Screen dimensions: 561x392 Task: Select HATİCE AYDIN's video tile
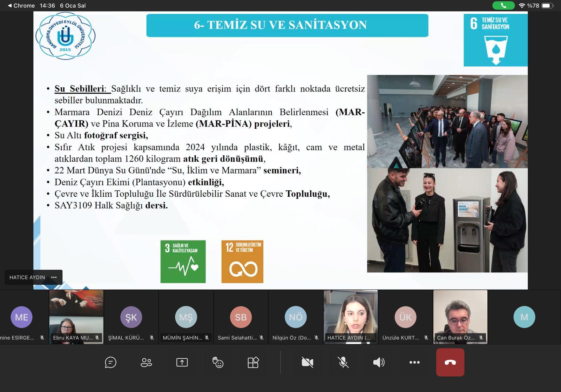351,316
